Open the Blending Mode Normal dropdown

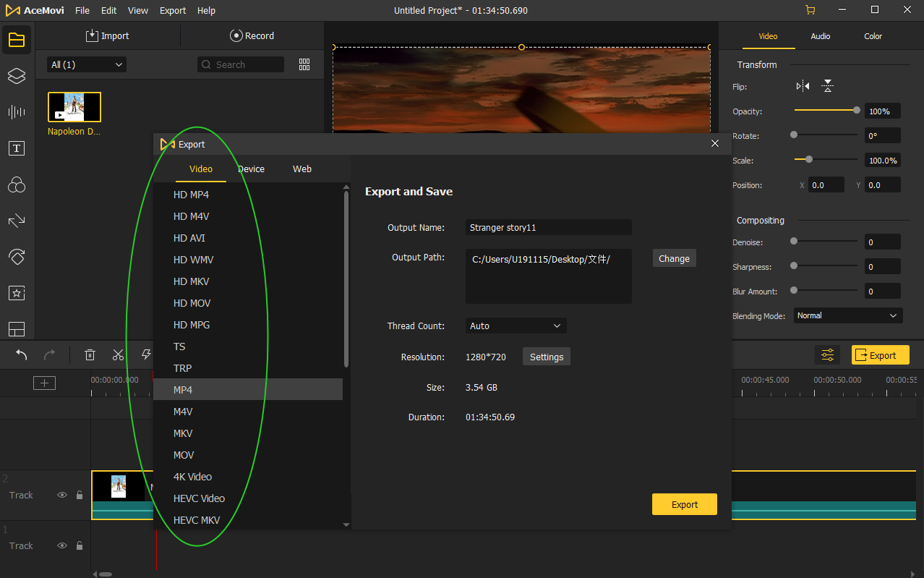click(847, 316)
